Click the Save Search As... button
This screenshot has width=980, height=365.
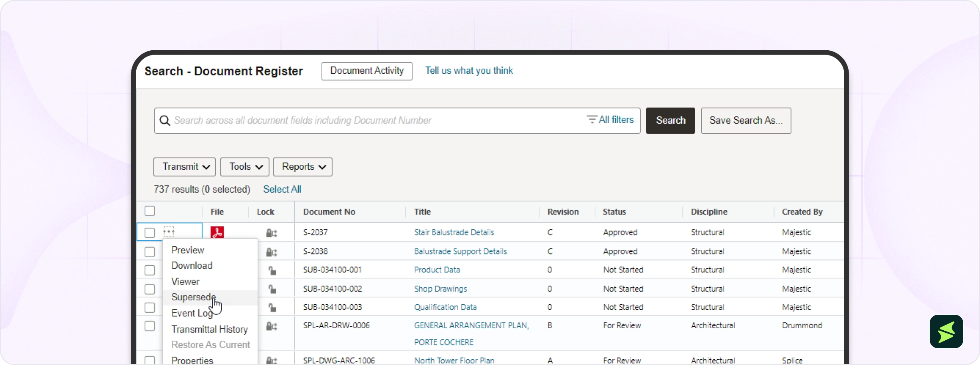pyautogui.click(x=746, y=120)
